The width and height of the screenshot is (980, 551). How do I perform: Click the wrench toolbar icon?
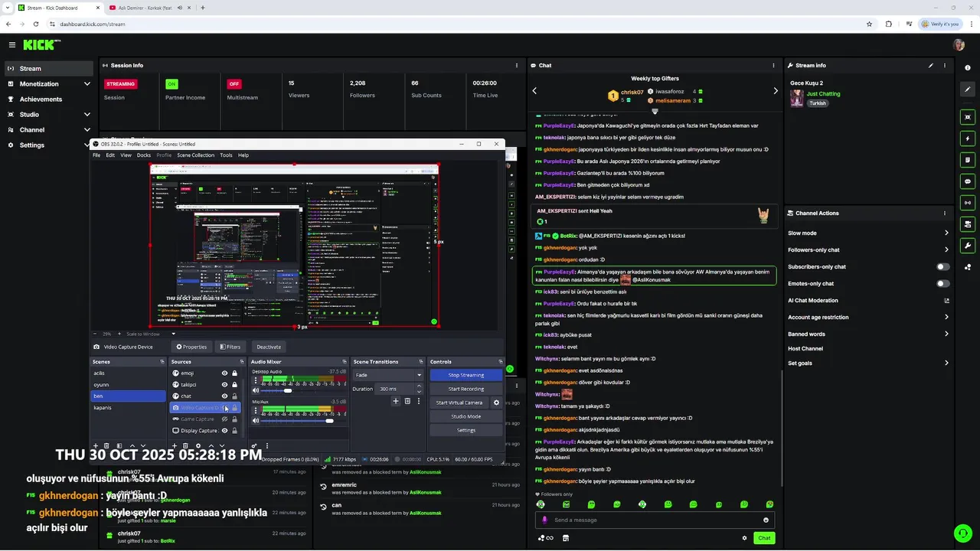tap(968, 246)
